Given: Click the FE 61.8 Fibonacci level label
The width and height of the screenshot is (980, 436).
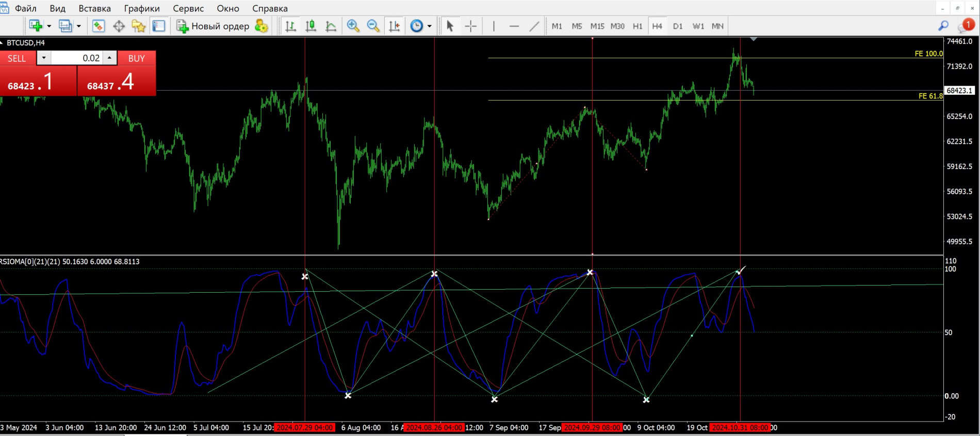Looking at the screenshot, I should [x=930, y=96].
